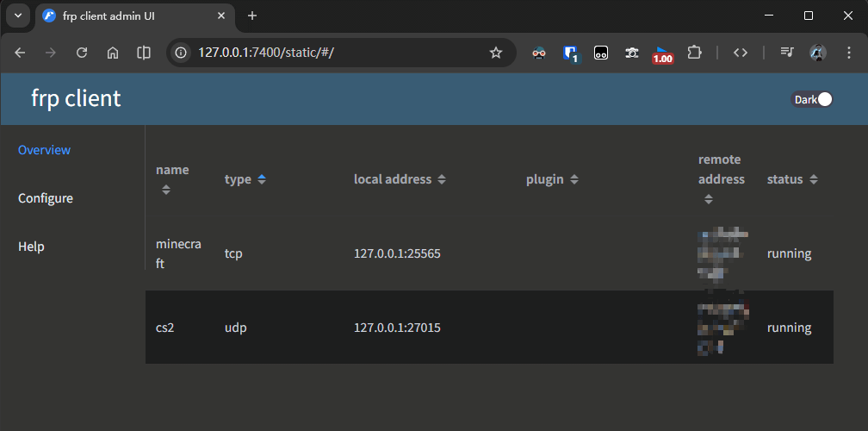868x431 pixels.
Task: Open the blue shield extension with badge 1
Action: 570,53
